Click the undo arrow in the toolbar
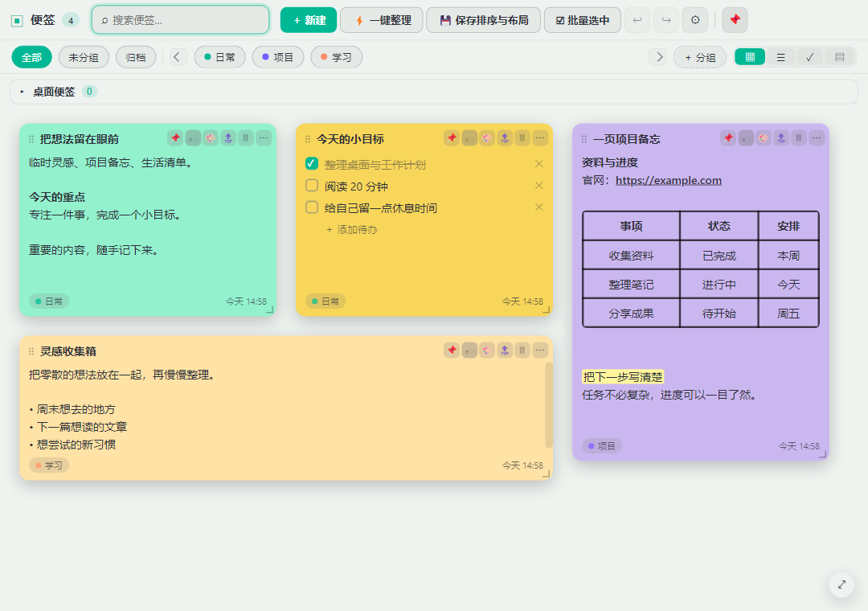Viewport: 868px width, 611px height. (x=637, y=20)
